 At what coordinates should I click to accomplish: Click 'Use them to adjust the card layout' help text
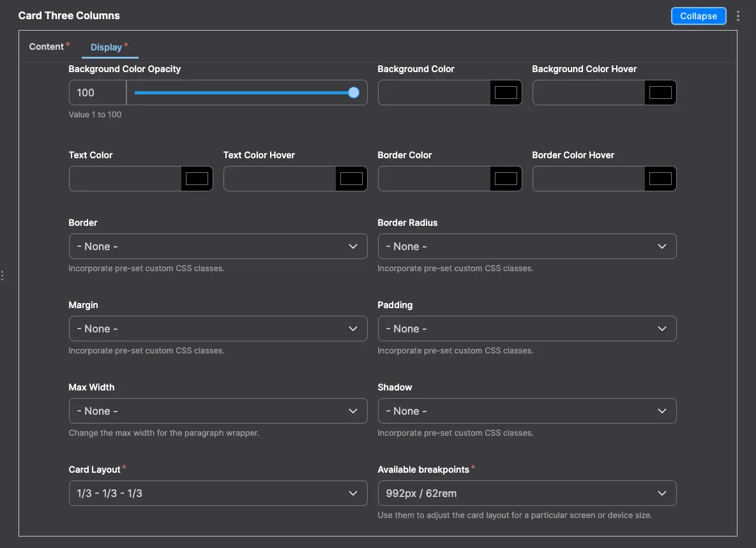click(515, 515)
